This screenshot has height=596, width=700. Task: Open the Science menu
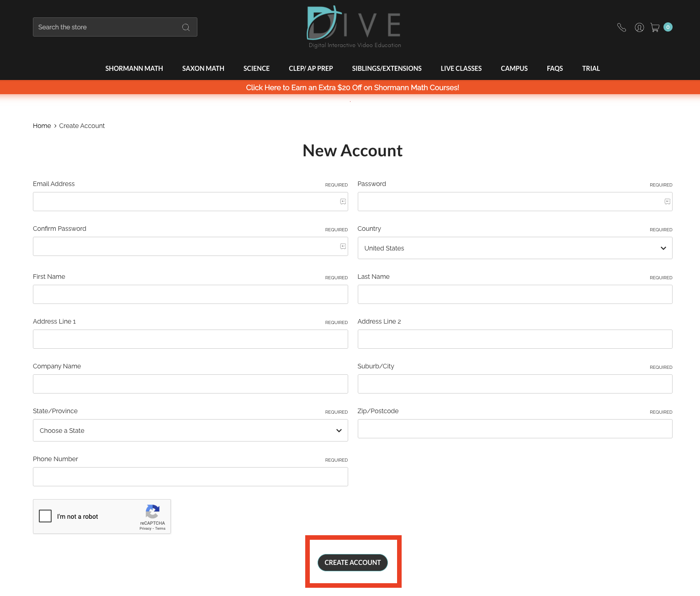[256, 69]
